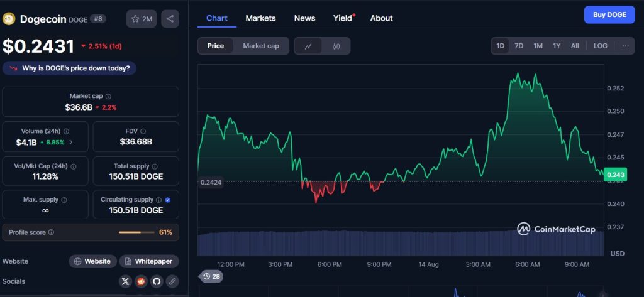Image resolution: width=644 pixels, height=297 pixels.
Task: Click the 61% profile score value
Action: coord(165,232)
